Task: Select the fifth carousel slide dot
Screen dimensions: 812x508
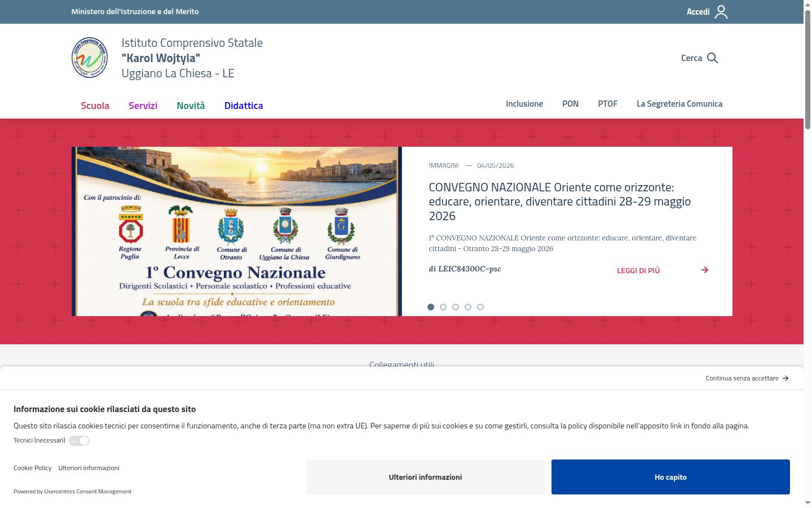Action: pyautogui.click(x=480, y=307)
